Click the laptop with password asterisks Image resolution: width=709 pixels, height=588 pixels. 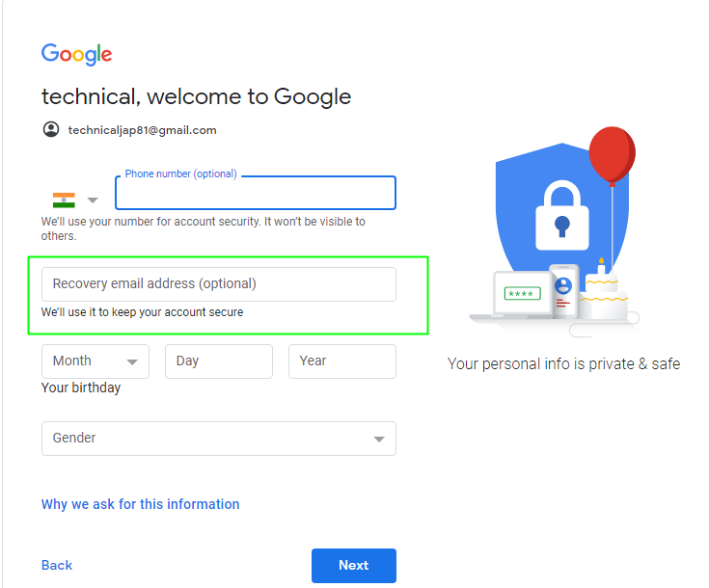513,296
